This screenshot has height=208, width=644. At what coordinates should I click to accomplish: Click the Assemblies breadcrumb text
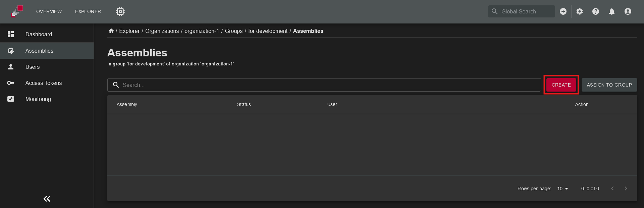[x=308, y=31]
